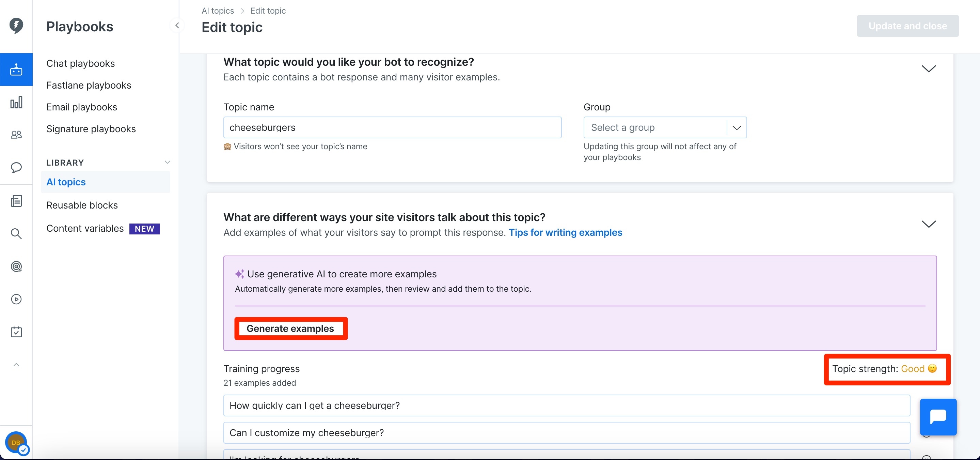980x460 pixels.
Task: Go to Chat playbooks
Action: click(x=81, y=63)
